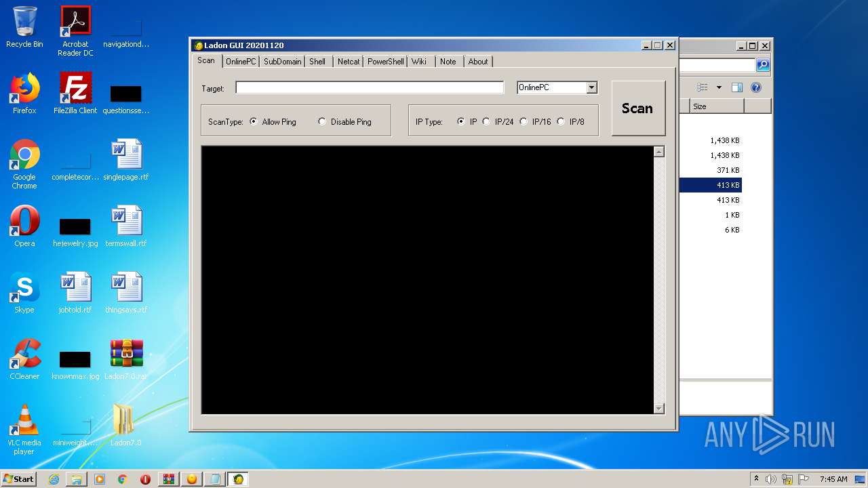
Task: Select IP/16 radio option
Action: 535,122
